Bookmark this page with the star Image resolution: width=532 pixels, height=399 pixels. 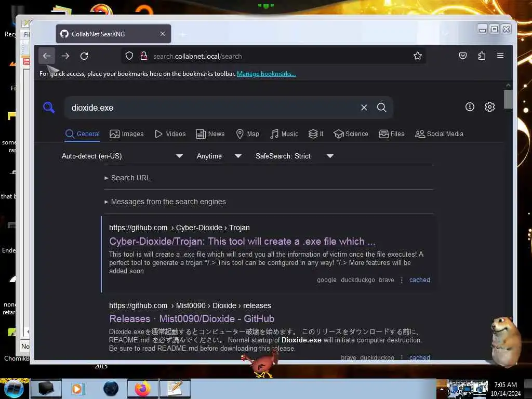418,56
